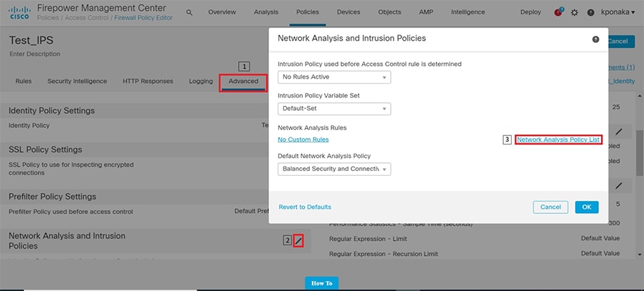This screenshot has width=644, height=291.
Task: Click the page vertical scrollbar thumb
Action: [x=640, y=154]
